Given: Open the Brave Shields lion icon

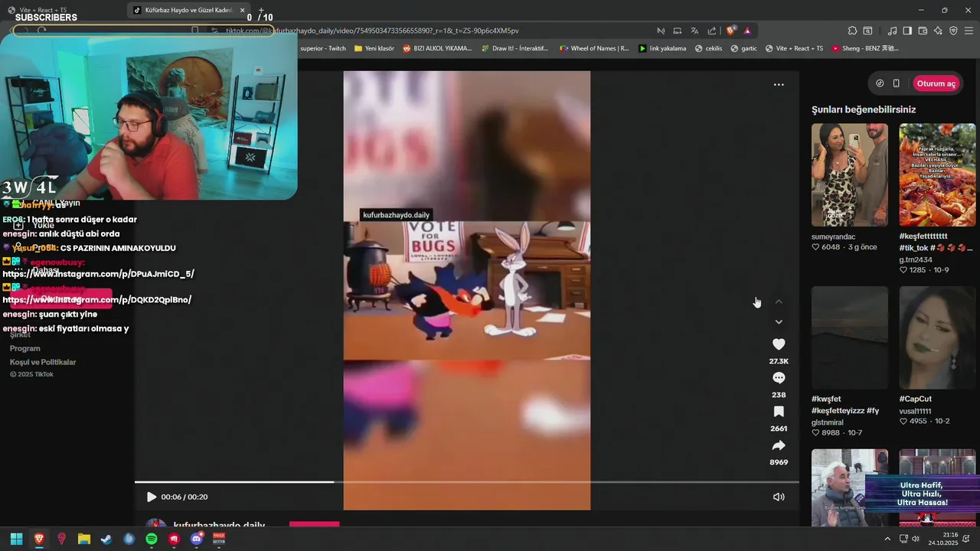Looking at the screenshot, I should pos(730,31).
